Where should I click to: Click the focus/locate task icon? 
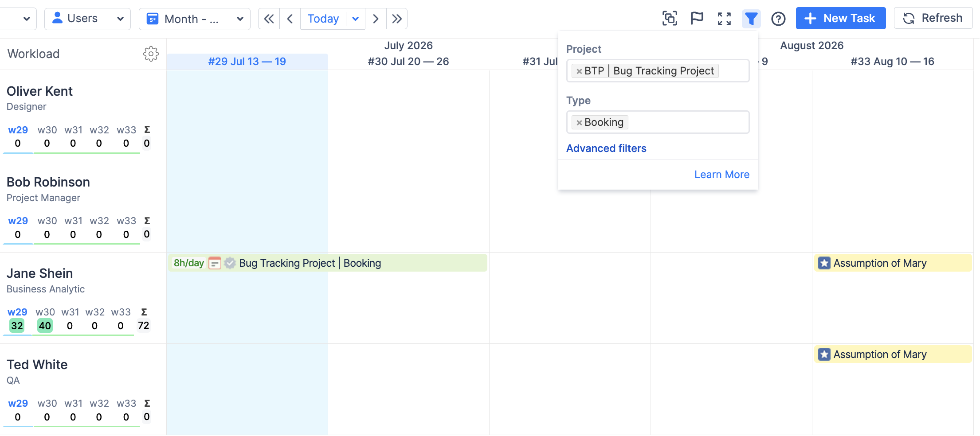pos(670,19)
